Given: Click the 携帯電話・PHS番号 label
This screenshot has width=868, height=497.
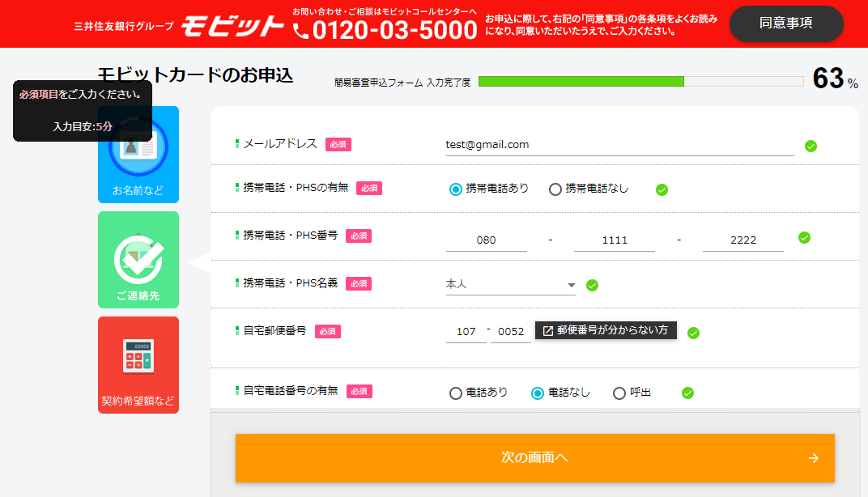Looking at the screenshot, I should point(290,236).
